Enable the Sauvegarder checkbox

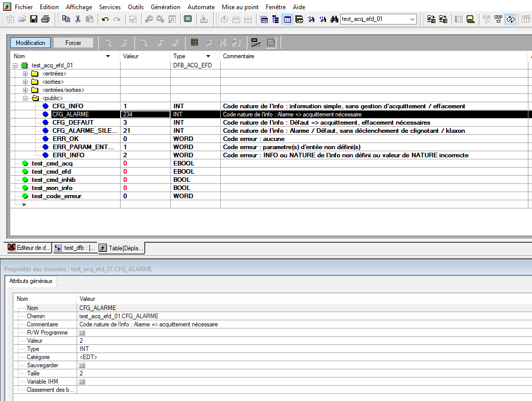click(x=82, y=365)
